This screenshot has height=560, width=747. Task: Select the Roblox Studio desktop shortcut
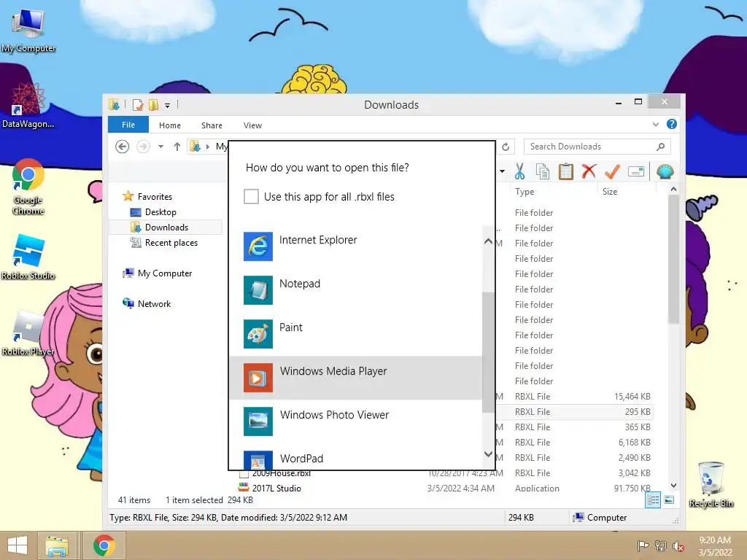point(28,257)
